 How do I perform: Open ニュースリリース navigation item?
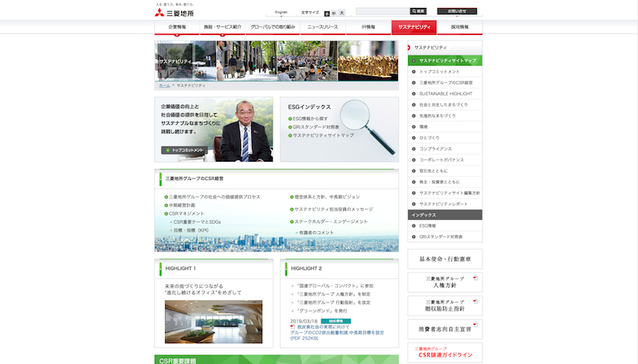click(323, 27)
